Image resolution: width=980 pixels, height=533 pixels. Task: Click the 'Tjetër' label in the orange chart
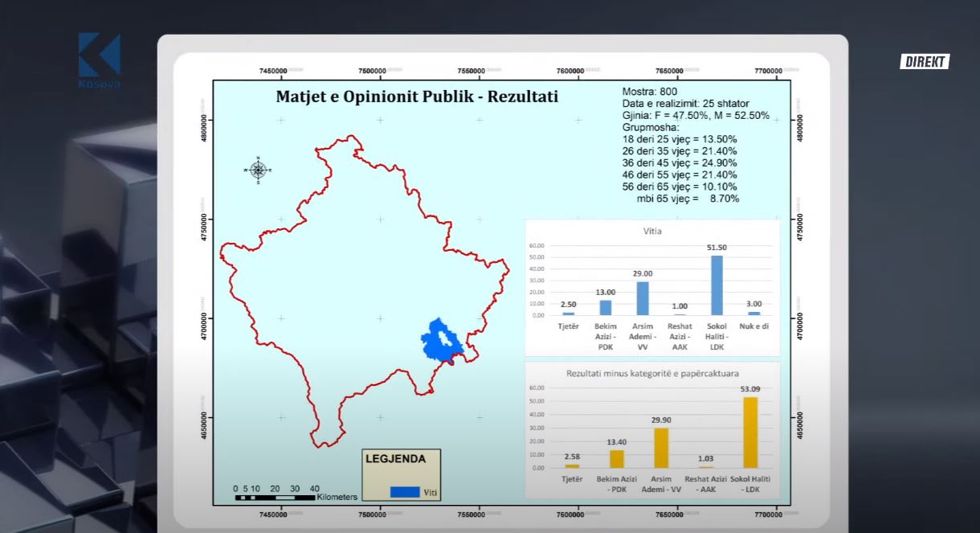coord(572,479)
